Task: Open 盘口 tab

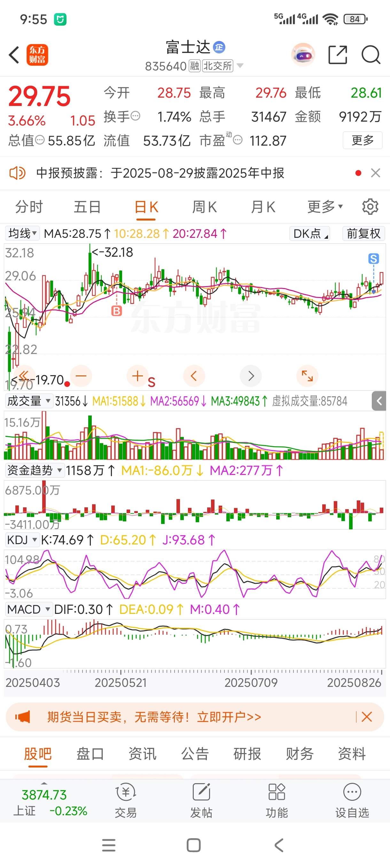Action: [x=90, y=754]
